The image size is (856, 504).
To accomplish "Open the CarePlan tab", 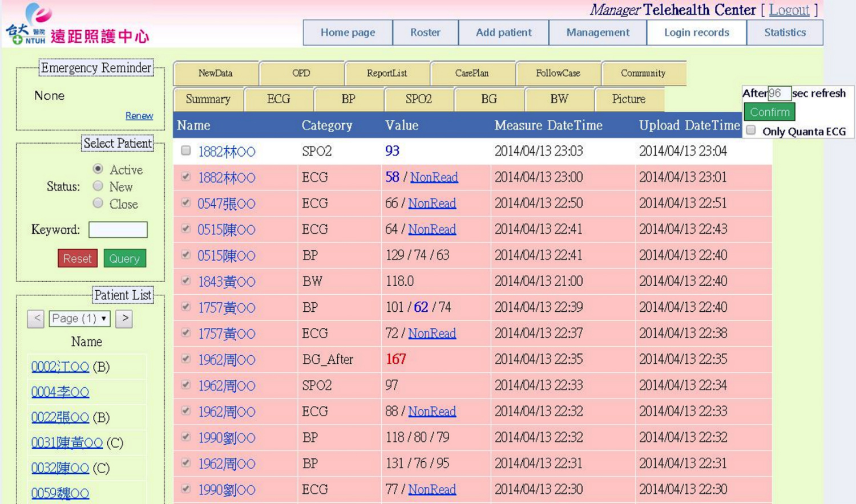I will coord(472,74).
